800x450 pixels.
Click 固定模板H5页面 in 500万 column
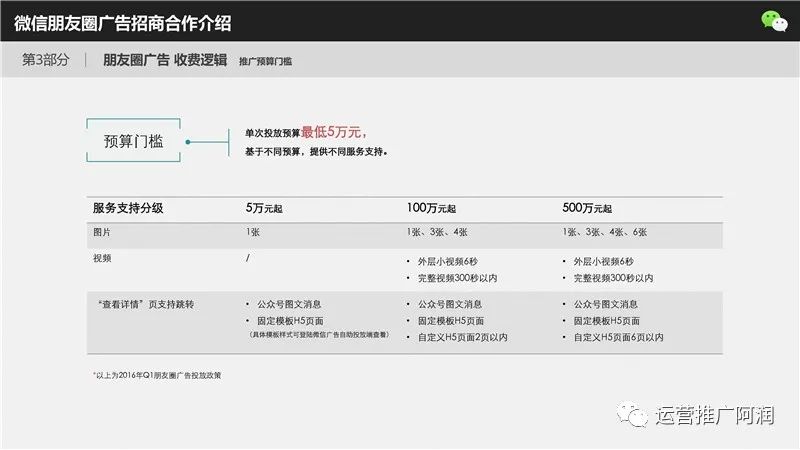pos(606,321)
